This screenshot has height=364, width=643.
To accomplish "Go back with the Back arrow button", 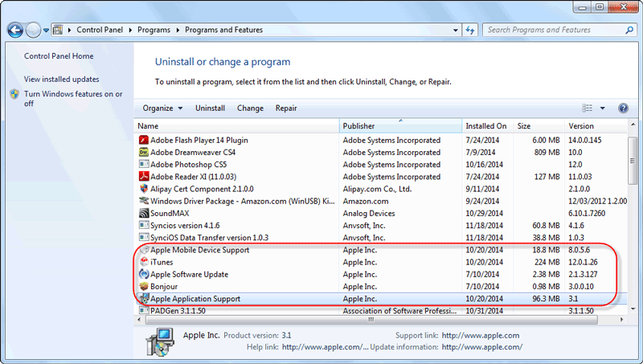I will [15, 30].
